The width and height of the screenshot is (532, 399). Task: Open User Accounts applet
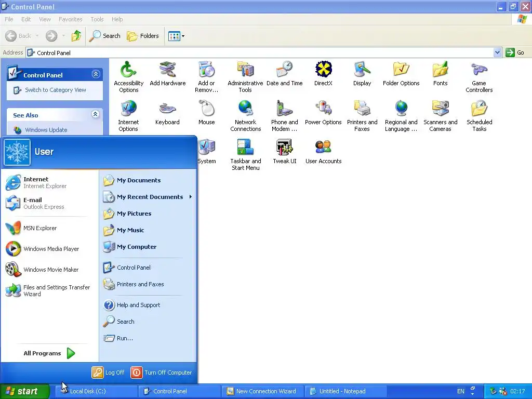(x=323, y=152)
